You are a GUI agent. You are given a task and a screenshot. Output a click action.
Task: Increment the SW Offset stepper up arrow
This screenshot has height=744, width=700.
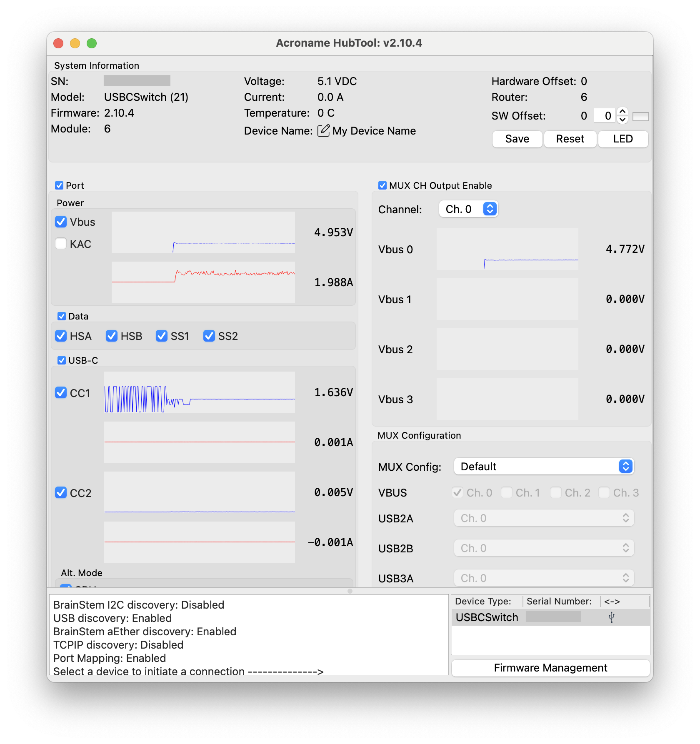(x=622, y=112)
